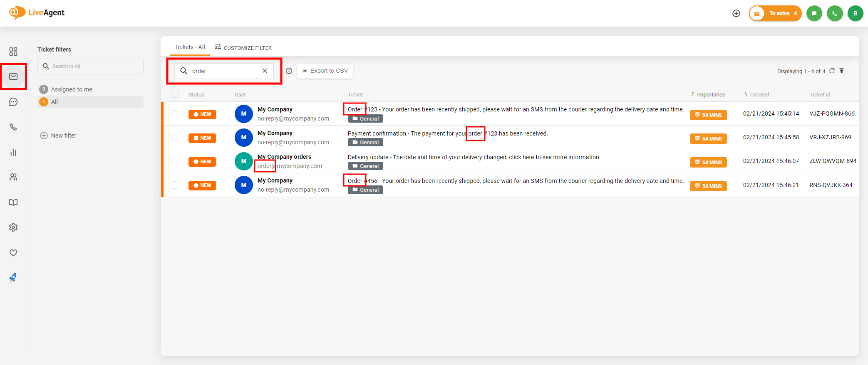Select checkbox for ticket RNS-QVJKK-364

tap(175, 185)
